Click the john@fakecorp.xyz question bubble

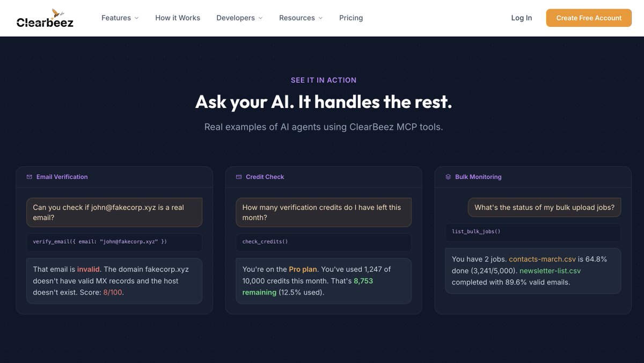click(114, 213)
